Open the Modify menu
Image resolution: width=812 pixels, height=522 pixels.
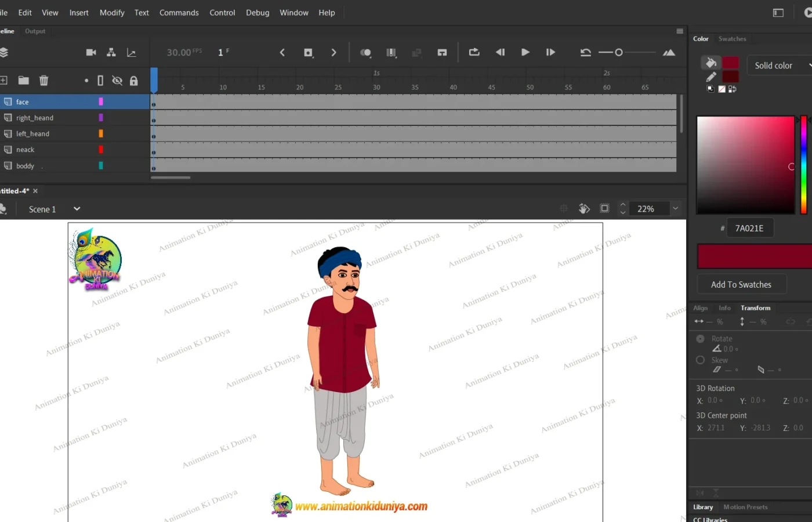[x=112, y=12]
